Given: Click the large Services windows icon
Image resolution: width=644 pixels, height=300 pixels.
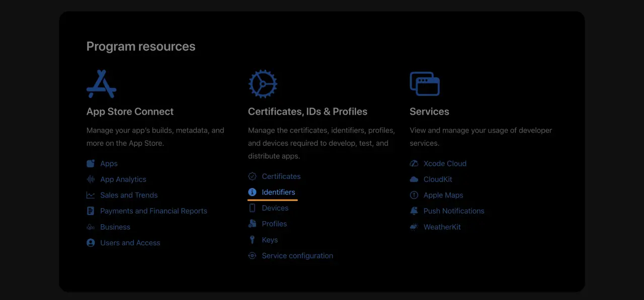Looking at the screenshot, I should [425, 84].
